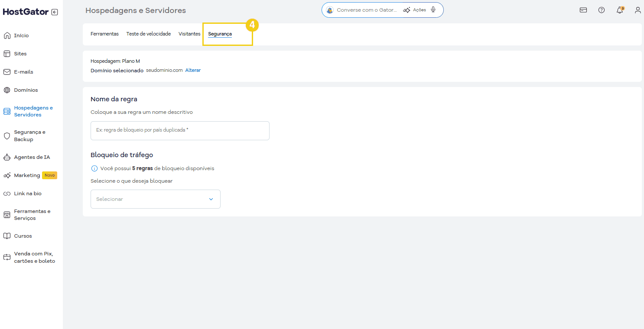Open the help question mark icon
Screen dimensions: 644x329
[602, 10]
